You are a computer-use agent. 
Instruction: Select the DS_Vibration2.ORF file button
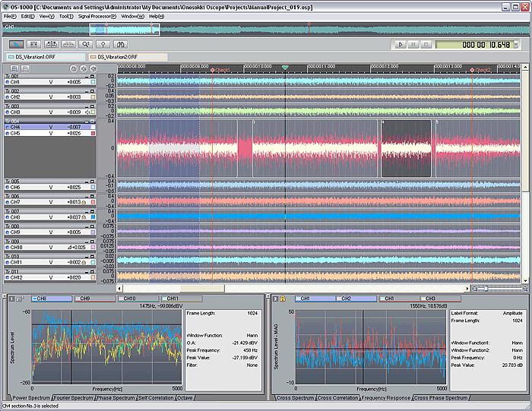coord(128,57)
